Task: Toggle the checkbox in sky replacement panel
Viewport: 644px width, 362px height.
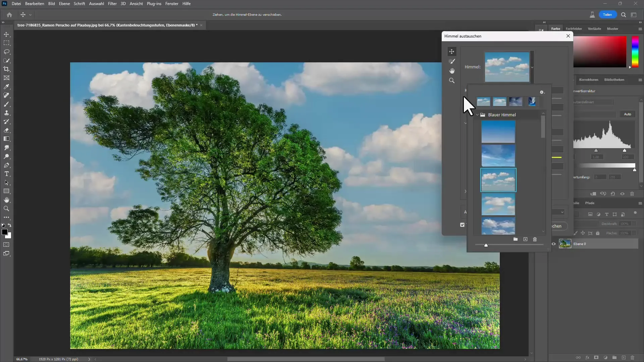Action: click(463, 225)
